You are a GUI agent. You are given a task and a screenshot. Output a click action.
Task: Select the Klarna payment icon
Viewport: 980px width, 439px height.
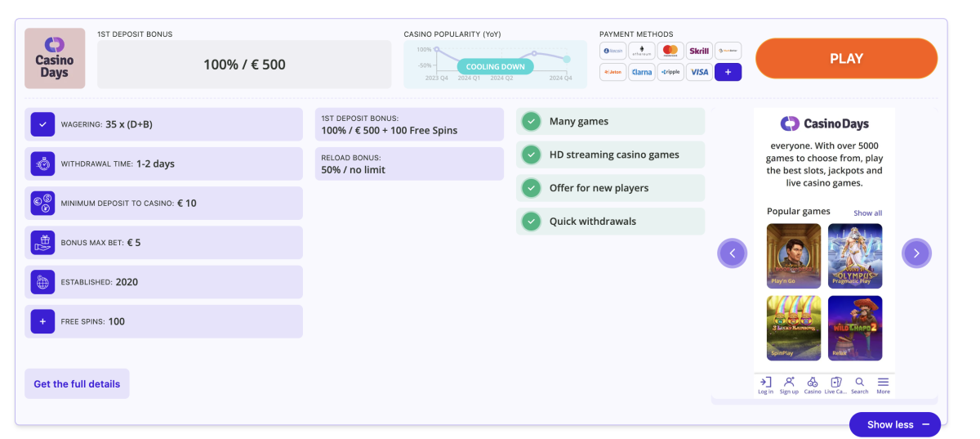[x=642, y=72]
